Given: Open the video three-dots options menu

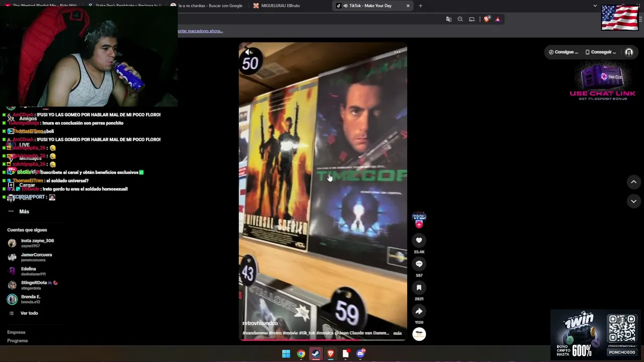Looking at the screenshot, I should pos(397,52).
